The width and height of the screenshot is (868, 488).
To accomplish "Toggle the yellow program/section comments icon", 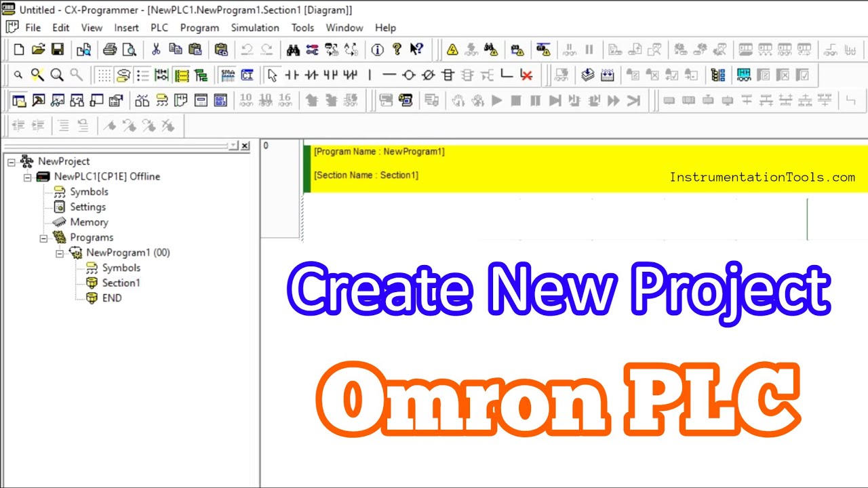I will [181, 75].
